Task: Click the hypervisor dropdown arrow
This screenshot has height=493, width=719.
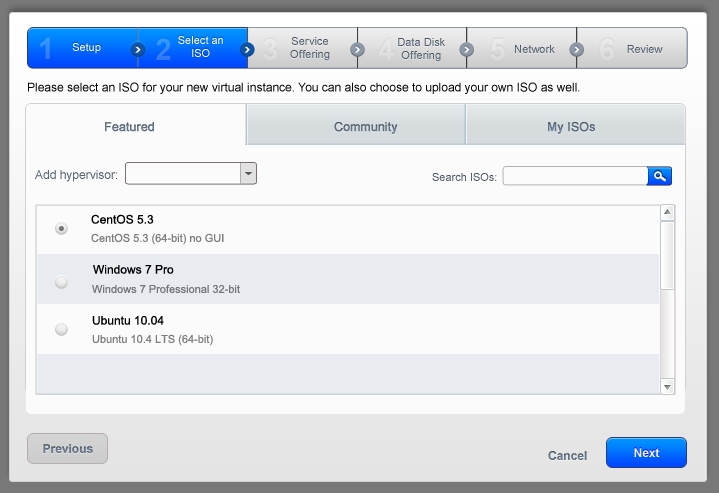Action: (x=248, y=174)
